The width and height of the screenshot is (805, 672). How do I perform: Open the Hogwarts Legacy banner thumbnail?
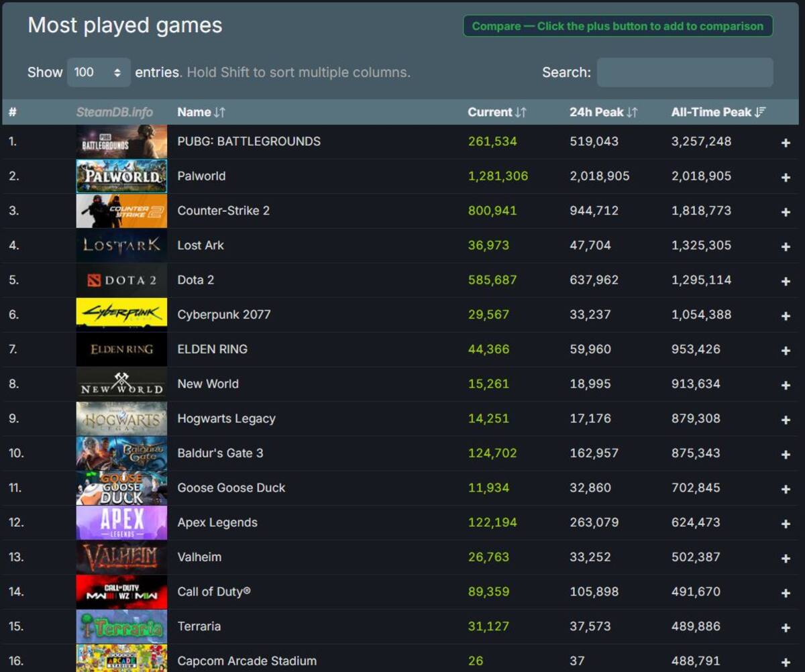coord(121,418)
